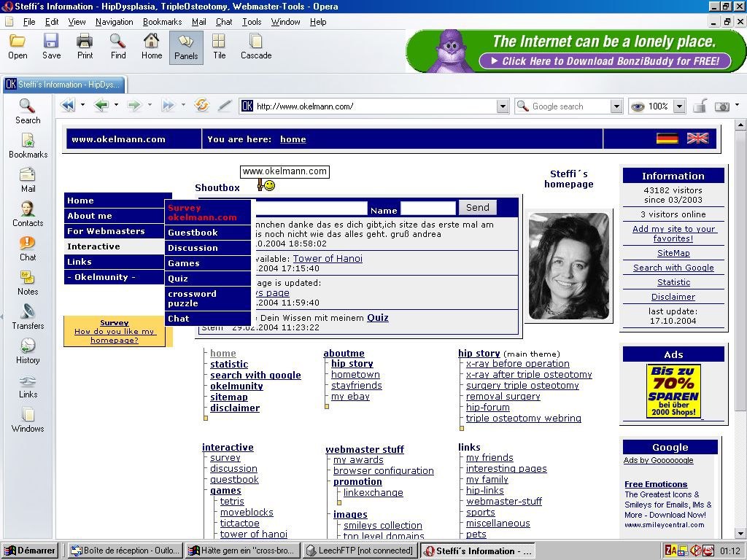The width and height of the screenshot is (747, 560).
Task: Click the ZA tray icon
Action: (670, 551)
